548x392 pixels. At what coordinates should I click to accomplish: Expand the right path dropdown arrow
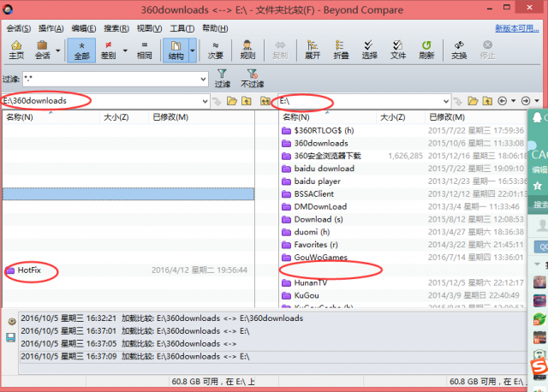(x=446, y=101)
